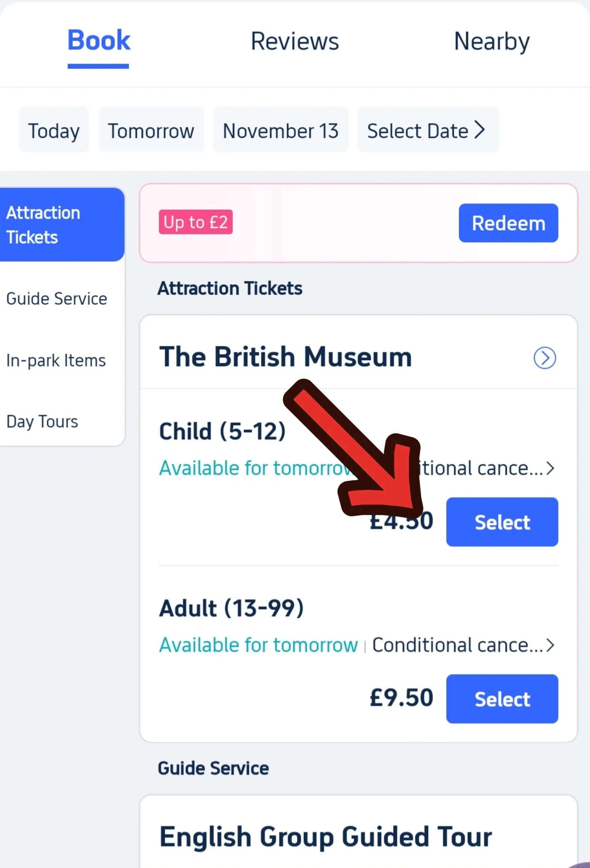Viewport: 590px width, 868px height.
Task: Expand Child ticket conditional cancellation chevron
Action: [550, 468]
